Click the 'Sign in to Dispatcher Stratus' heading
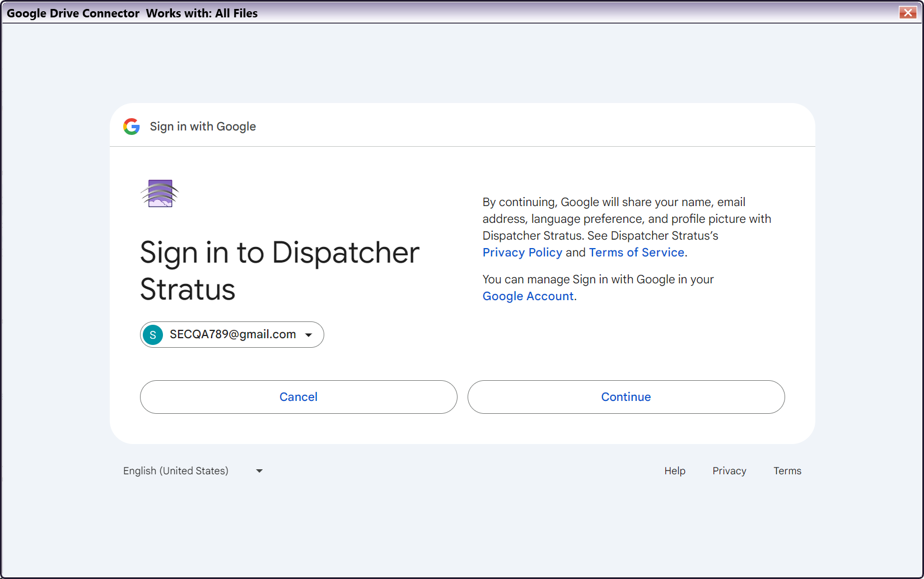 (x=279, y=270)
